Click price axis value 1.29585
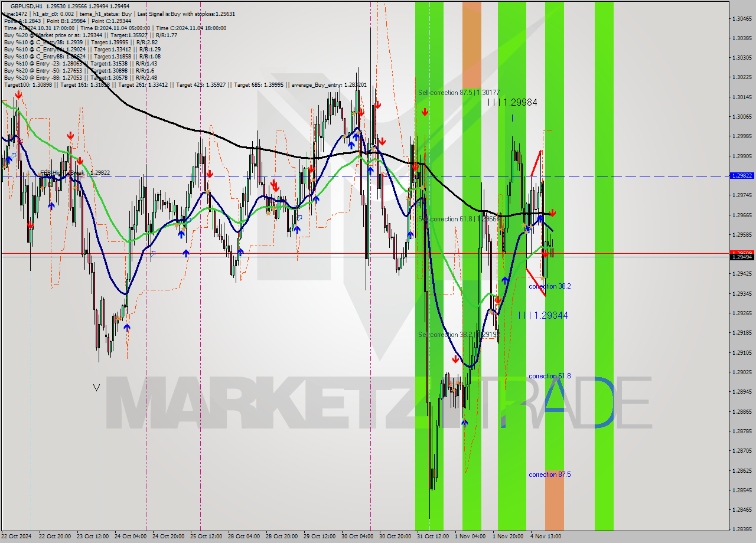Viewport: 756px width, 543px height. 742,235
